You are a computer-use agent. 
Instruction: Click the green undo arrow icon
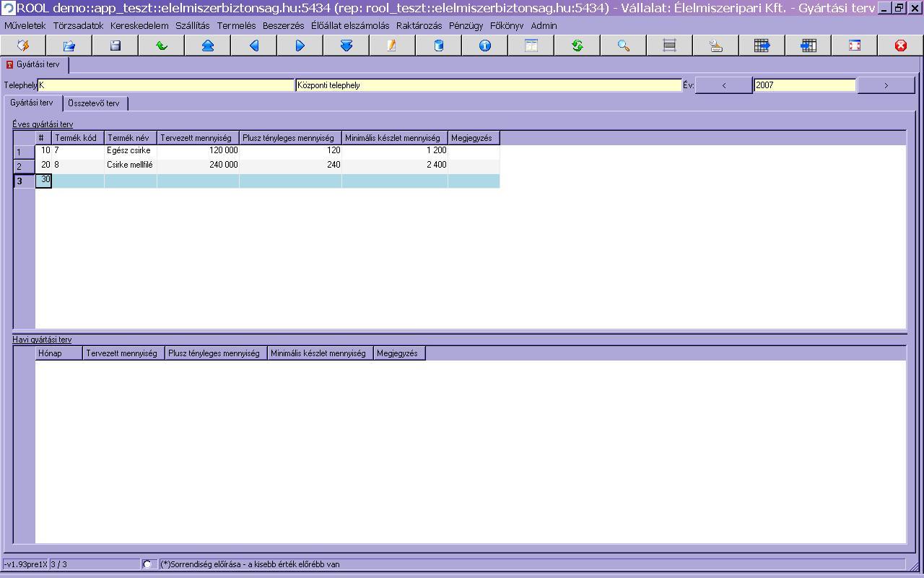pyautogui.click(x=162, y=46)
